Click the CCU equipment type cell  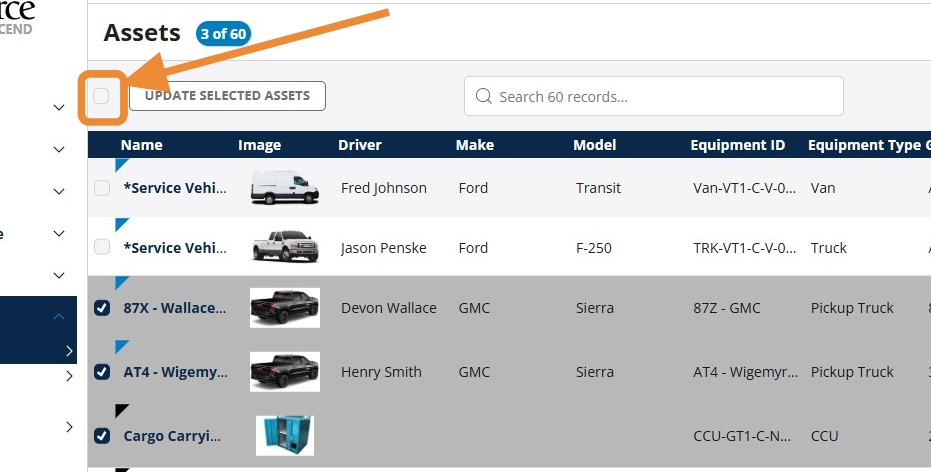[825, 436]
